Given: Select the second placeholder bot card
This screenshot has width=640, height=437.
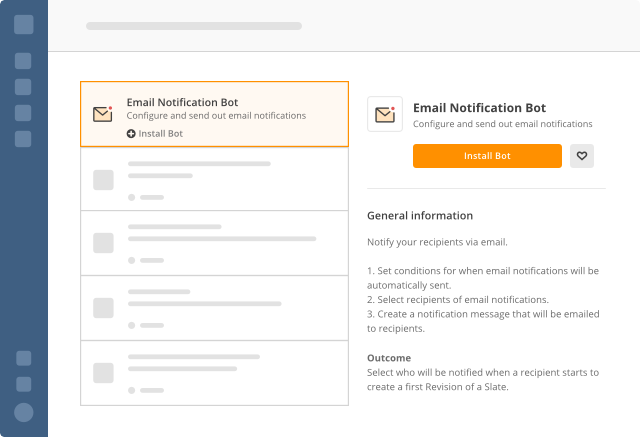Looking at the screenshot, I should [214, 179].
